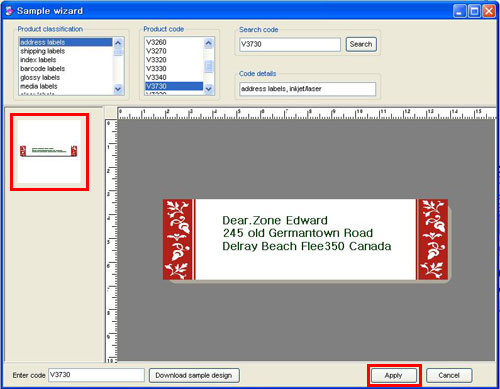Click the Download sample design button
Image resolution: width=500 pixels, height=389 pixels.
pos(194,375)
